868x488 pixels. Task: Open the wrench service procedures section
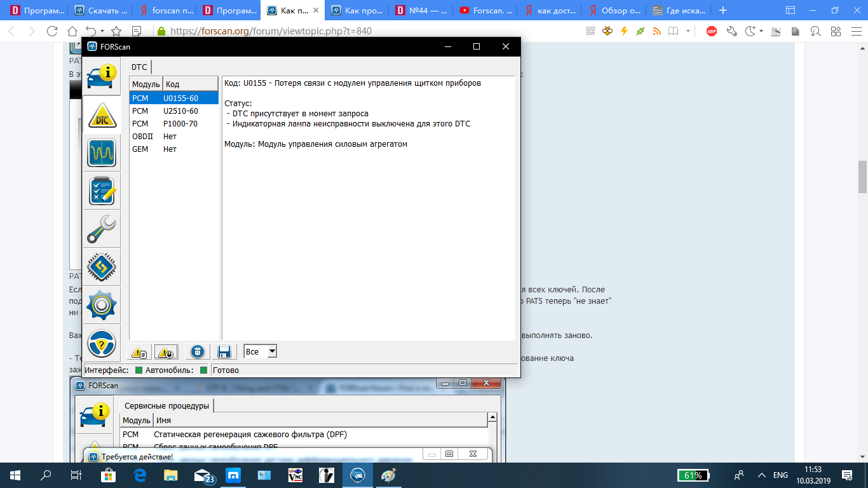[102, 229]
